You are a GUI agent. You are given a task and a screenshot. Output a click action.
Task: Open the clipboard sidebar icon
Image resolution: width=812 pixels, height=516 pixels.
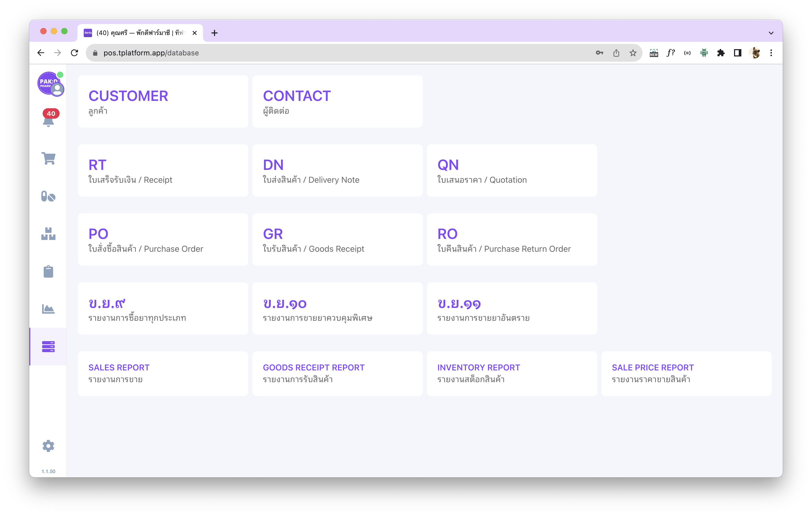[48, 271]
